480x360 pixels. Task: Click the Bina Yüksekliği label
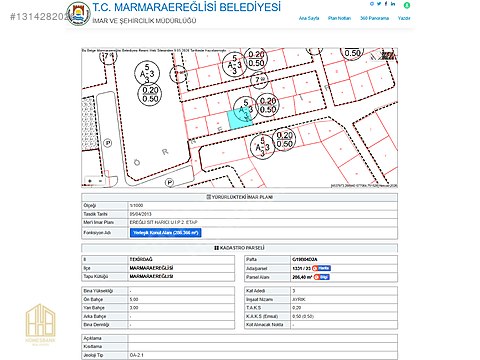click(98, 291)
